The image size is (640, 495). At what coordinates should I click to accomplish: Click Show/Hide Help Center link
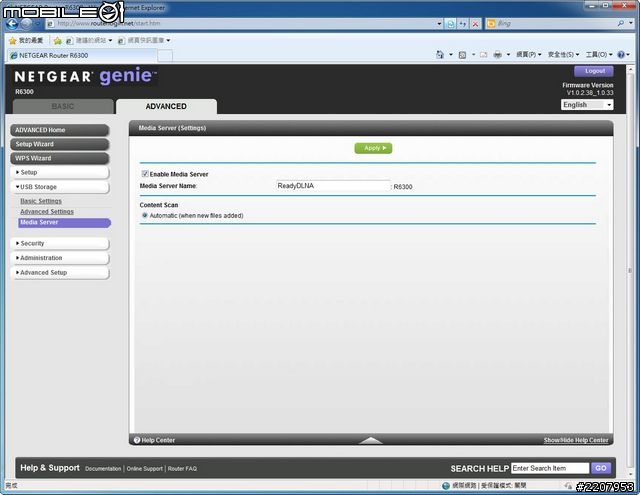pyautogui.click(x=576, y=440)
